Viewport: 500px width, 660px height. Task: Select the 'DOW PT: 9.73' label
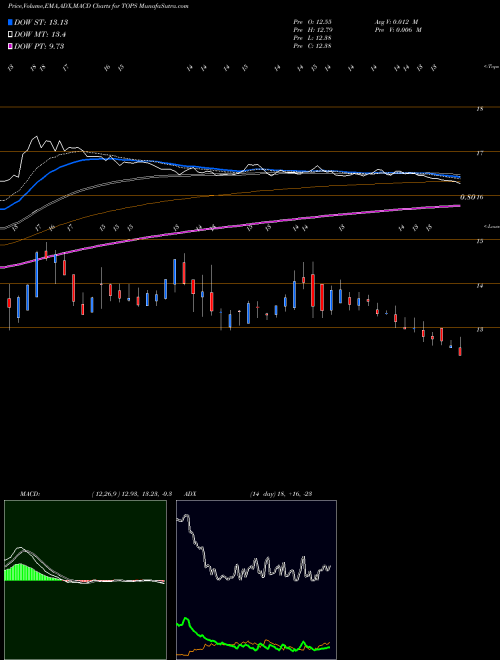(39, 46)
